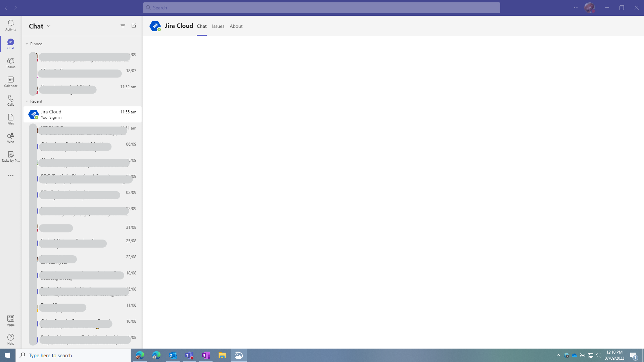Show hidden system tray icons
644x362 pixels.
tap(558, 355)
